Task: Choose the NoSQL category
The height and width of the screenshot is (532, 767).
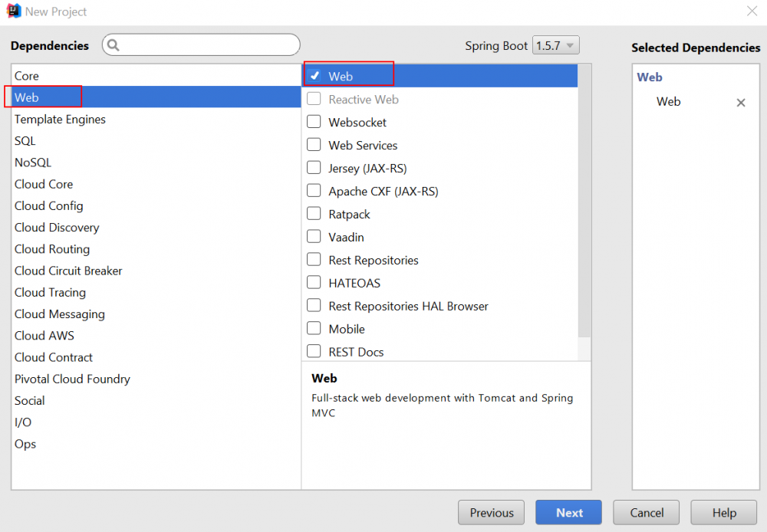Action: pyautogui.click(x=33, y=163)
